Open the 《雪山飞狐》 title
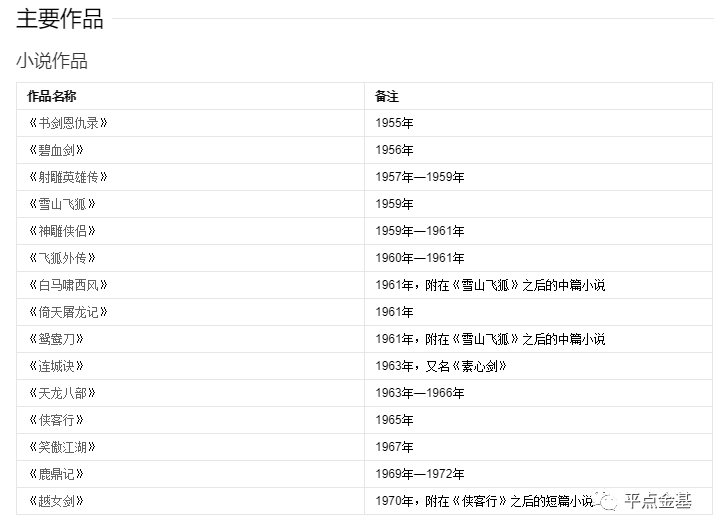The width and height of the screenshot is (714, 531). click(x=62, y=204)
